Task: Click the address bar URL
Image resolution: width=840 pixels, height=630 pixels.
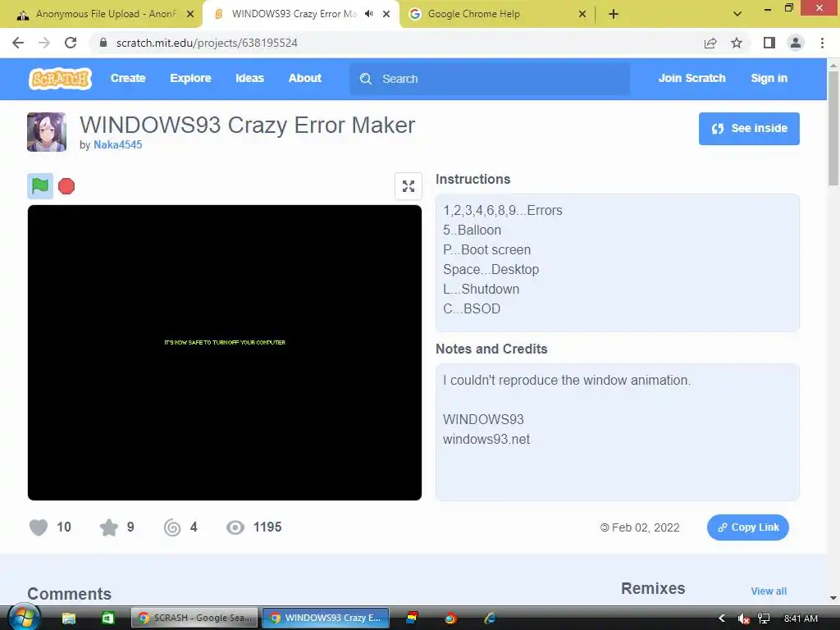Action: pos(207,43)
